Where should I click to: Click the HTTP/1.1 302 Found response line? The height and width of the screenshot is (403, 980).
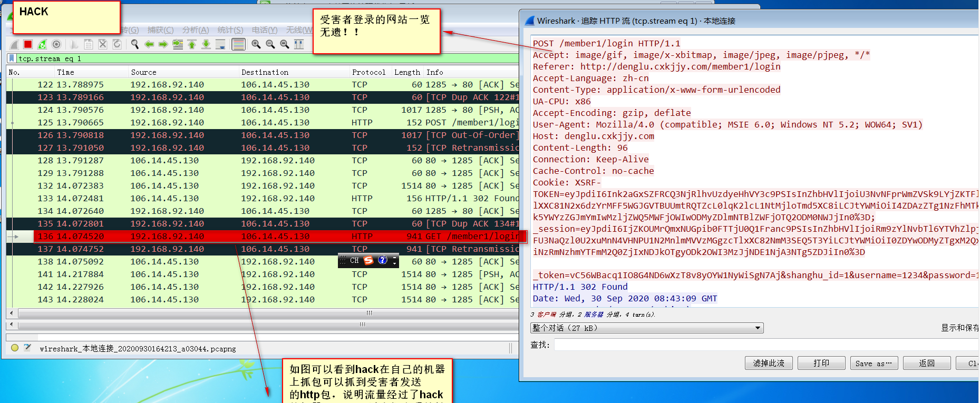pos(580,287)
